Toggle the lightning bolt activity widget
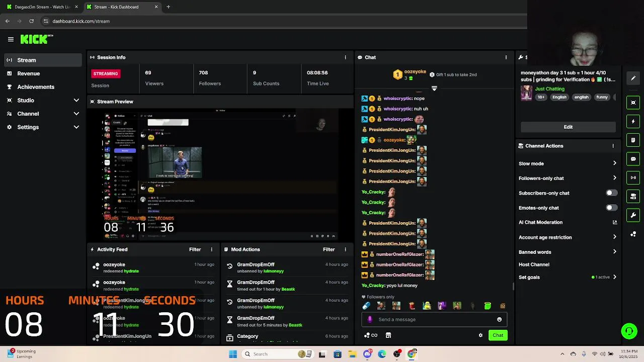This screenshot has width=644, height=362. point(633,121)
